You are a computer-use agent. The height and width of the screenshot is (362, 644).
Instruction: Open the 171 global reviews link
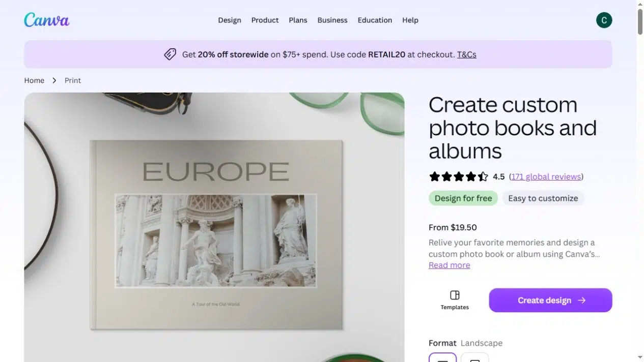[546, 176]
